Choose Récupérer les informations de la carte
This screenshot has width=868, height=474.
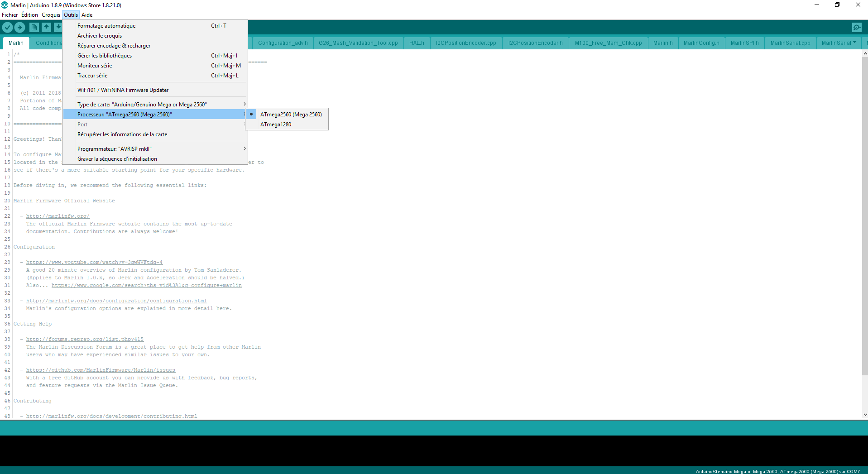[x=155, y=134]
